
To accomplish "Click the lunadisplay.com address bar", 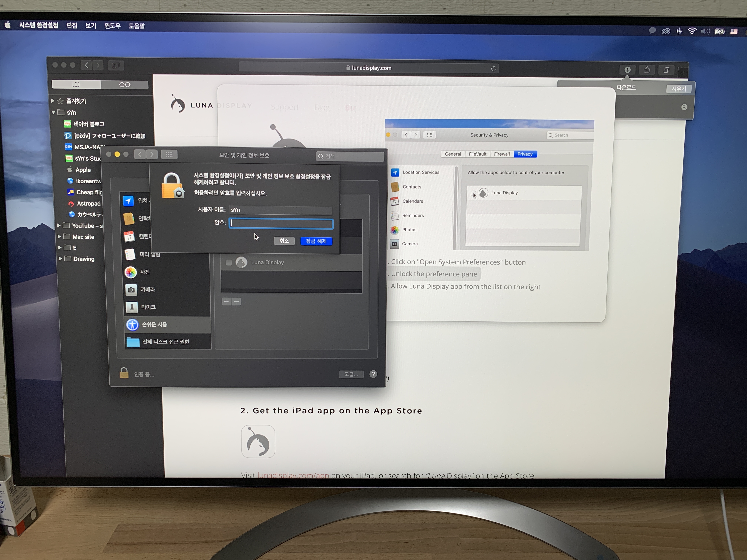I will click(x=368, y=68).
